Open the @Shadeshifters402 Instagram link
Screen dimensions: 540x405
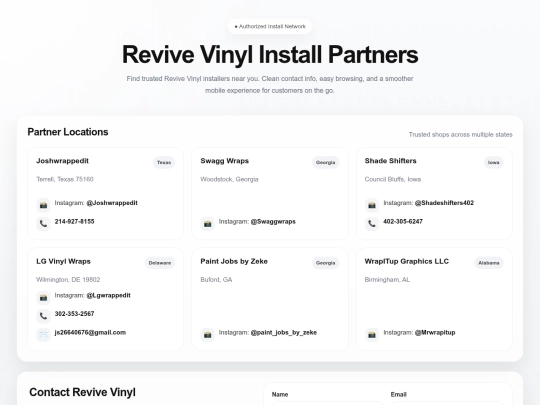pos(444,203)
